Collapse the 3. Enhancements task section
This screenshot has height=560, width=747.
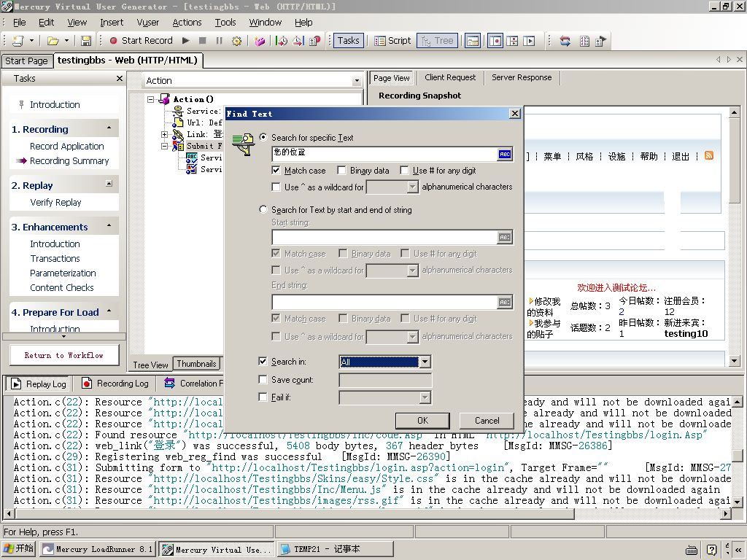(109, 226)
